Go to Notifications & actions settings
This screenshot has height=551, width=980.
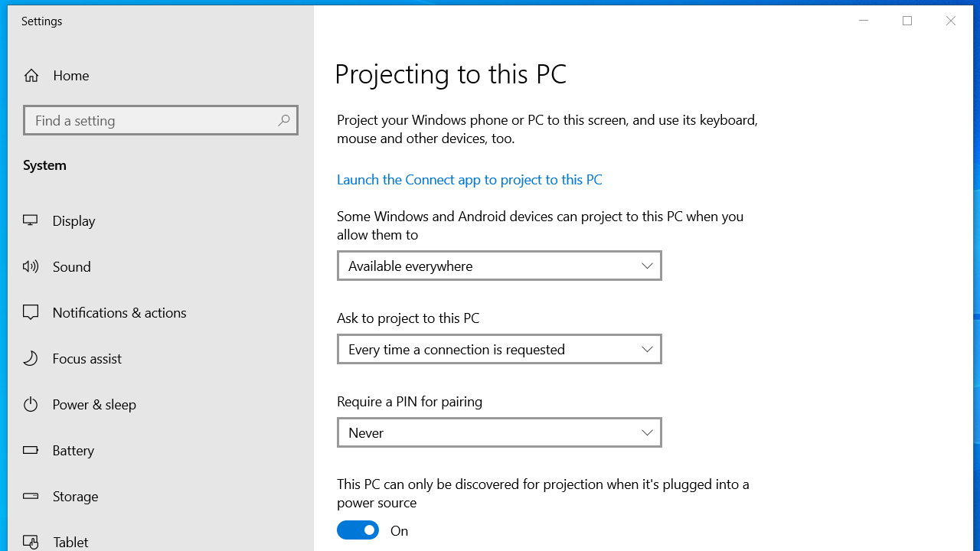tap(119, 312)
